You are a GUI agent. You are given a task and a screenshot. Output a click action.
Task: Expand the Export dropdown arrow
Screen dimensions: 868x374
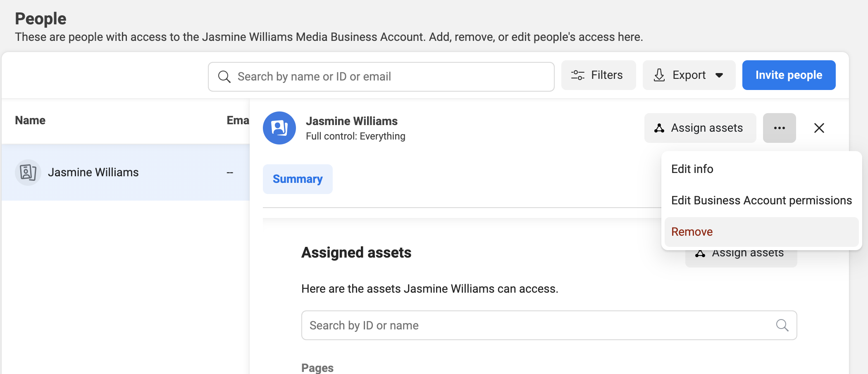tap(719, 75)
